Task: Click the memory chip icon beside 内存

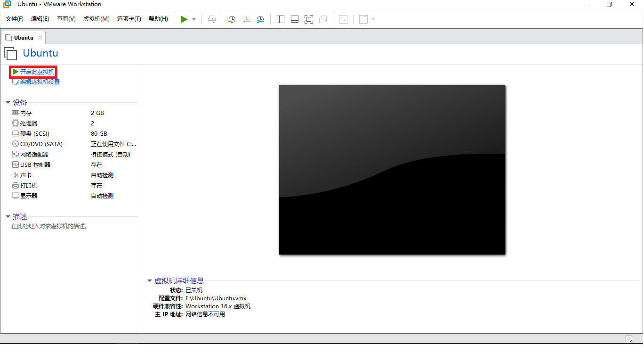Action: point(16,113)
